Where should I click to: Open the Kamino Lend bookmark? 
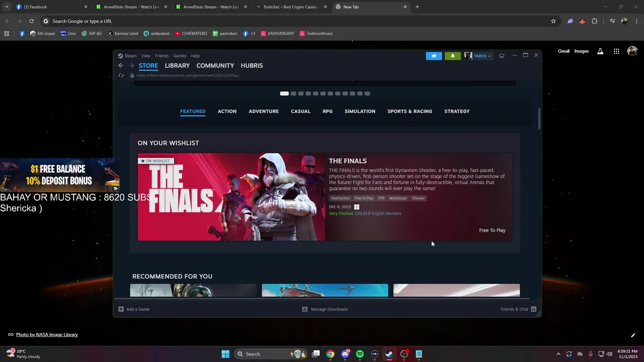[123, 34]
